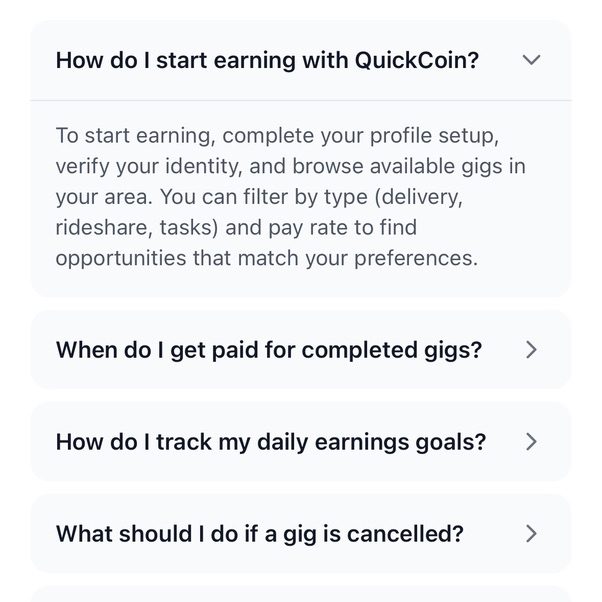Collapse the expanded QuickCoin earning question chevron

[532, 60]
